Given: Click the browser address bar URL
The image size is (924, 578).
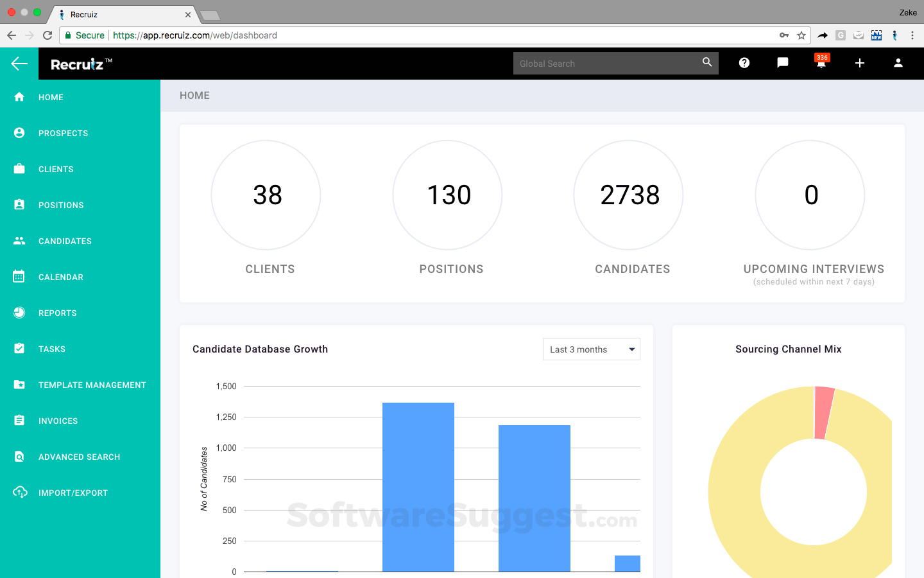Looking at the screenshot, I should point(195,35).
